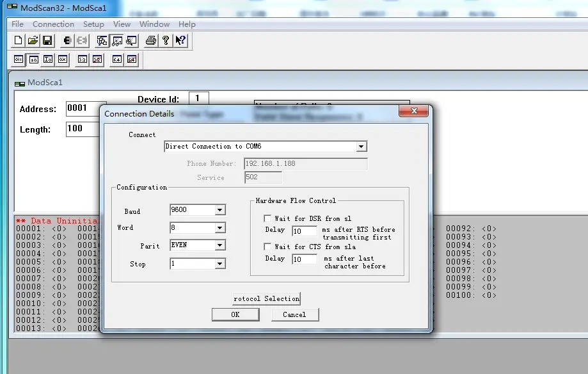This screenshot has height=374, width=588.
Task: Click the Open file folder icon
Action: point(33,40)
